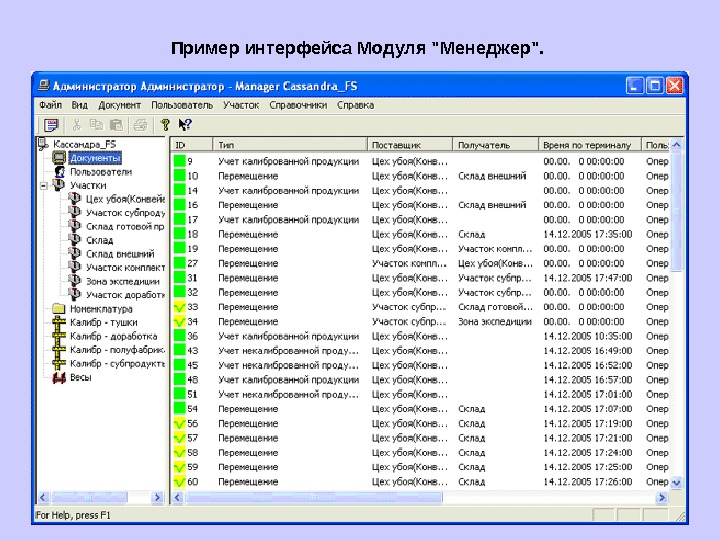Image resolution: width=720 pixels, height=540 pixels.
Task: Click the Зона экспедиции tree icon
Action: tap(75, 281)
